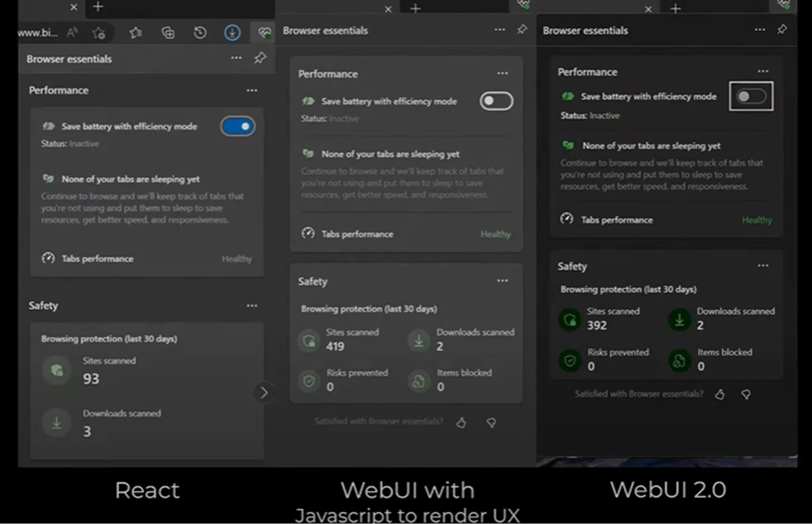
Task: Pin the React Browser essentials panel
Action: click(x=260, y=58)
